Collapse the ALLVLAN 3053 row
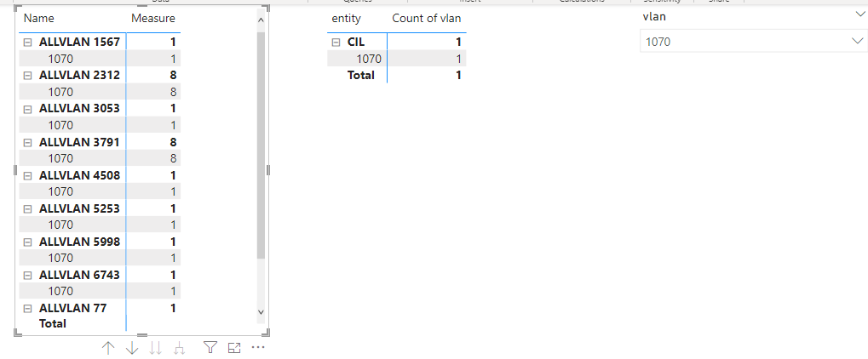The image size is (868, 359). coord(26,109)
